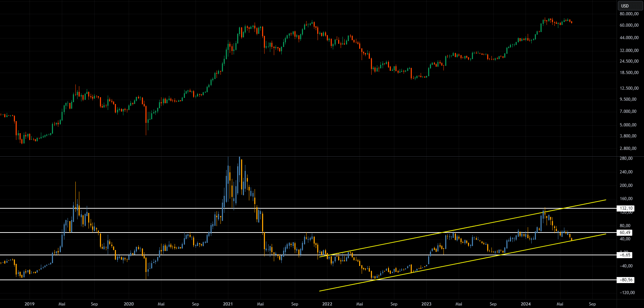Image resolution: width=644 pixels, height=308 pixels.
Task: Click the 12.500,00 price axis label
Action: (629, 88)
